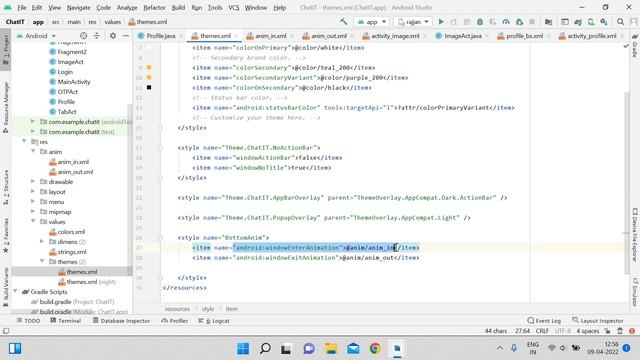Viewport: 640px width, 360px height.
Task: Click the red error indicator in status bar
Action: (632, 331)
